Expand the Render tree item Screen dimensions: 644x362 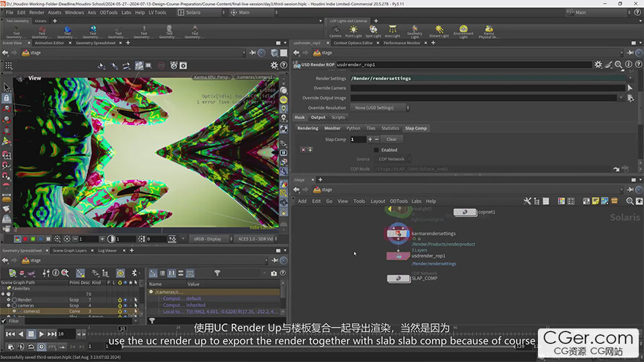[x=9, y=300]
